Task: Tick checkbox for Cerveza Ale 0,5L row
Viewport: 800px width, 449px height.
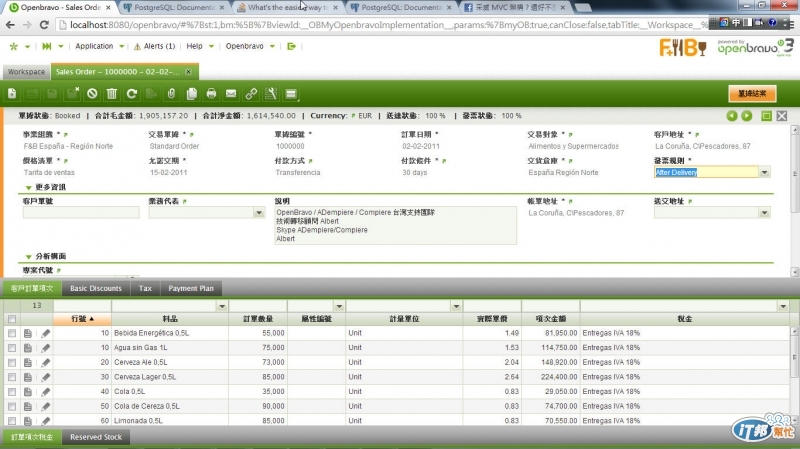Action: pos(12,363)
